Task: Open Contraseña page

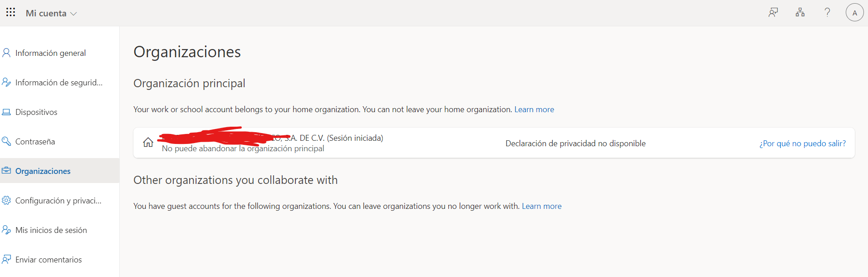Action: 35,142
